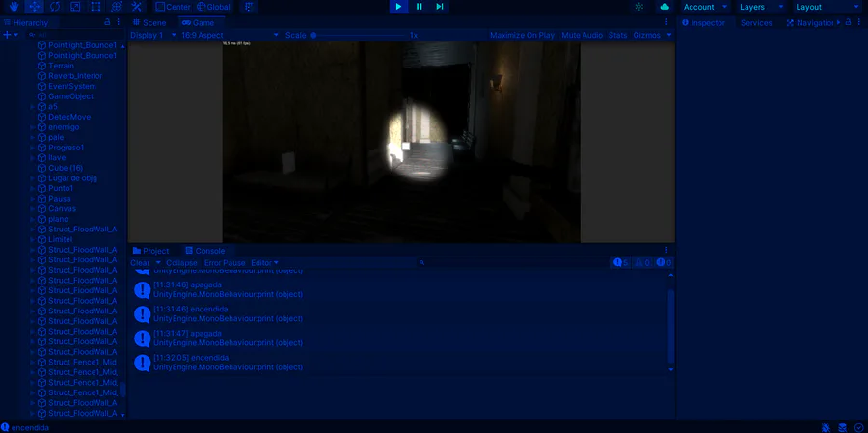Open the Console panel options menu
Viewport: 868px width, 433px height.
point(666,251)
